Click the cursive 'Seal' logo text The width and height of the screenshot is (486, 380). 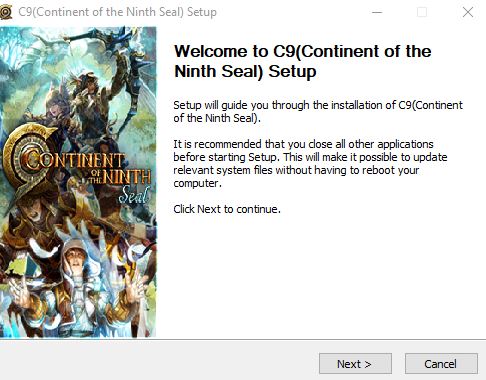134,195
